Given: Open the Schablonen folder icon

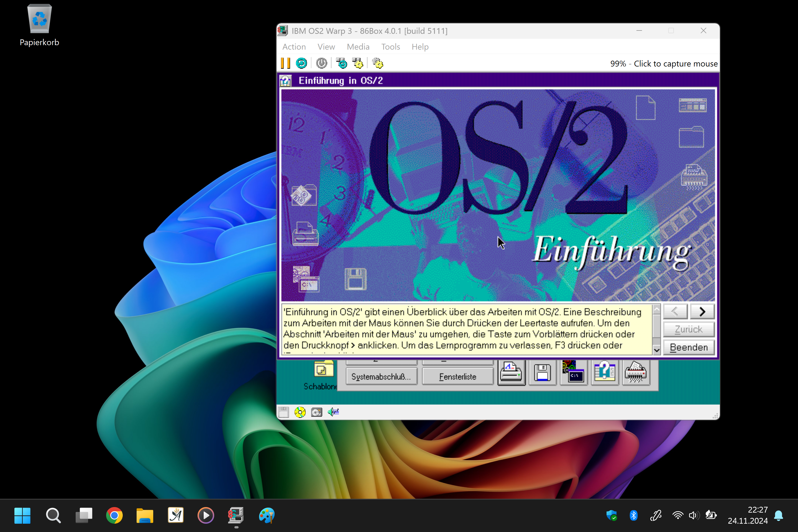Looking at the screenshot, I should point(323,369).
